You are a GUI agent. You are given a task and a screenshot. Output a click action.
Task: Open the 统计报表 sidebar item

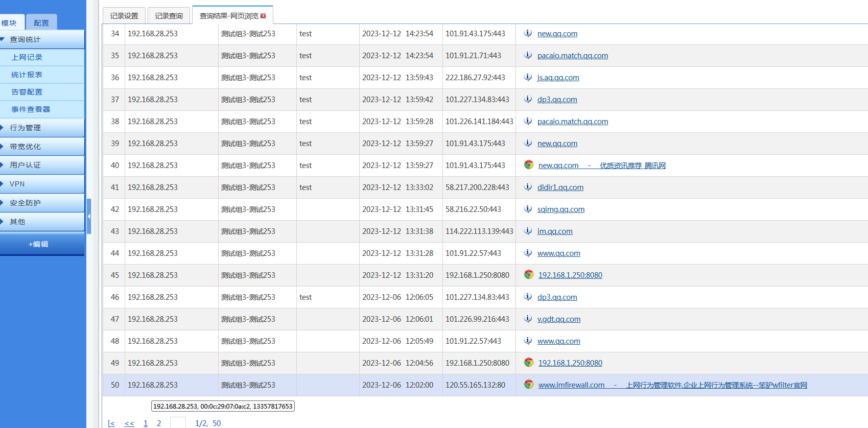[x=27, y=75]
